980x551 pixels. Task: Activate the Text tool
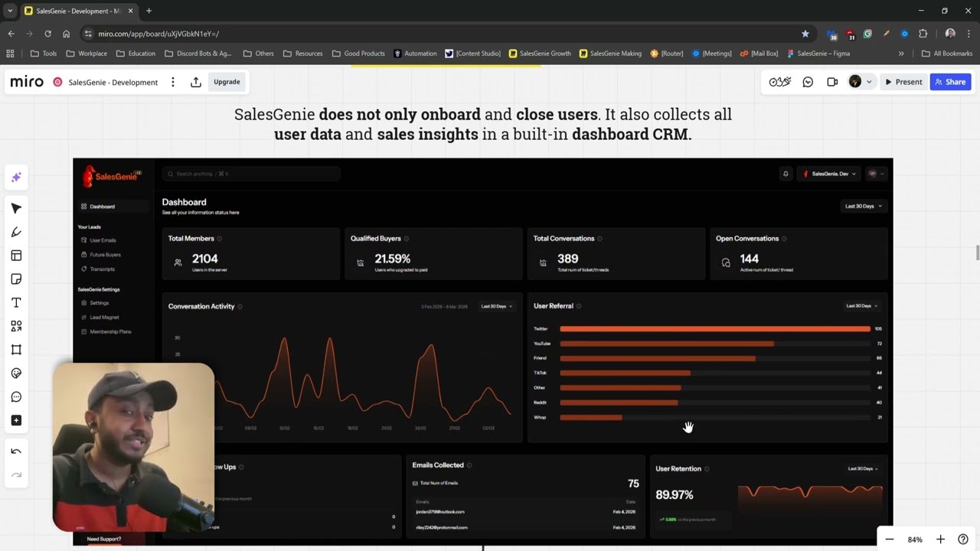tap(16, 303)
